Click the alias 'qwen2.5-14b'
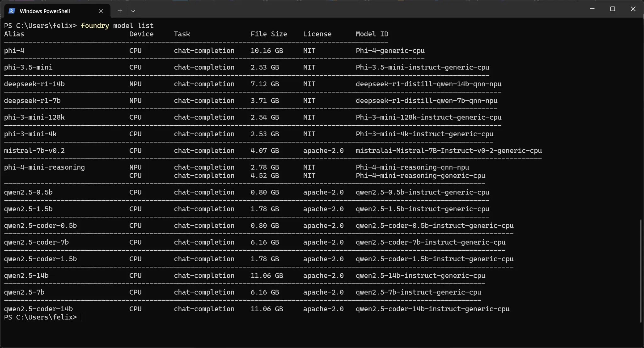 click(26, 275)
